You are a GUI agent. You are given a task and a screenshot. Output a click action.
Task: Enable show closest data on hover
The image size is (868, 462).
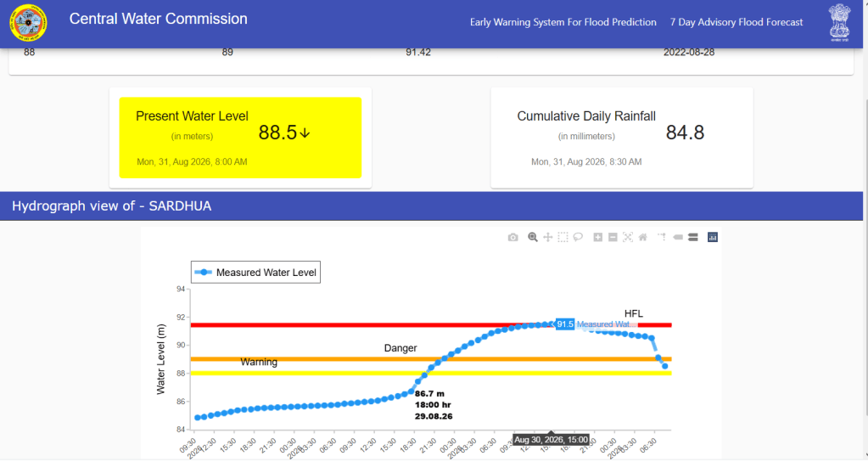tap(678, 237)
